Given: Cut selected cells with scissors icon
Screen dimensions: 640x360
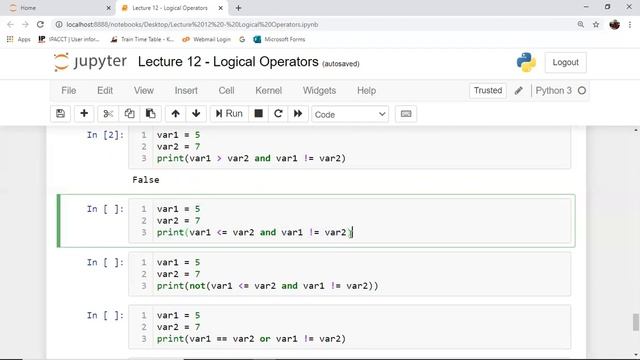Looking at the screenshot, I should pos(108,114).
